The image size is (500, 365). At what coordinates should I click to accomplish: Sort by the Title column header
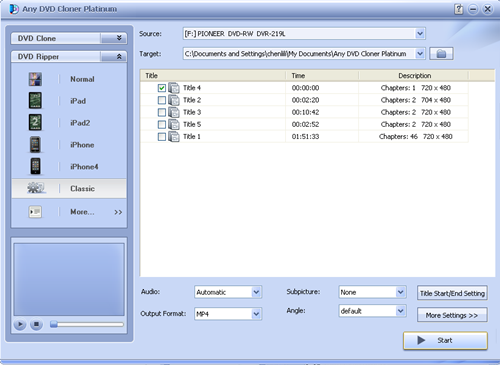coord(213,76)
